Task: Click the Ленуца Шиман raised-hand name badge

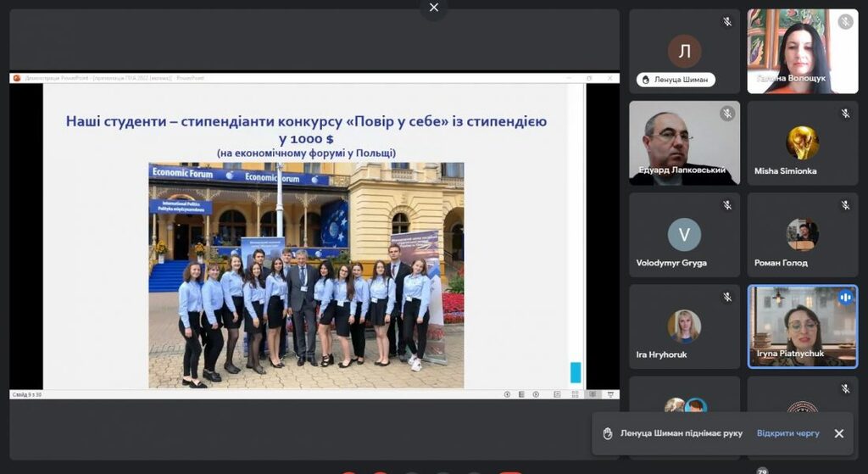Action: 676,80
